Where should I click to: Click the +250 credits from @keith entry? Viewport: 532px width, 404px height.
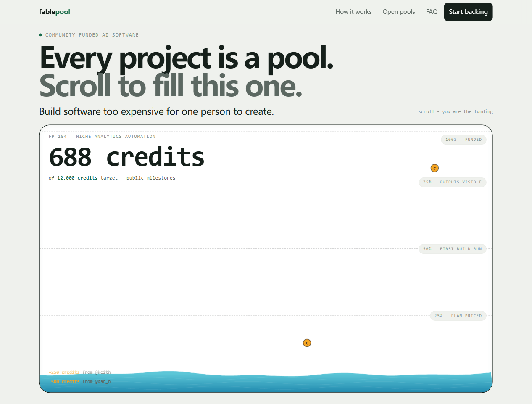click(x=80, y=372)
